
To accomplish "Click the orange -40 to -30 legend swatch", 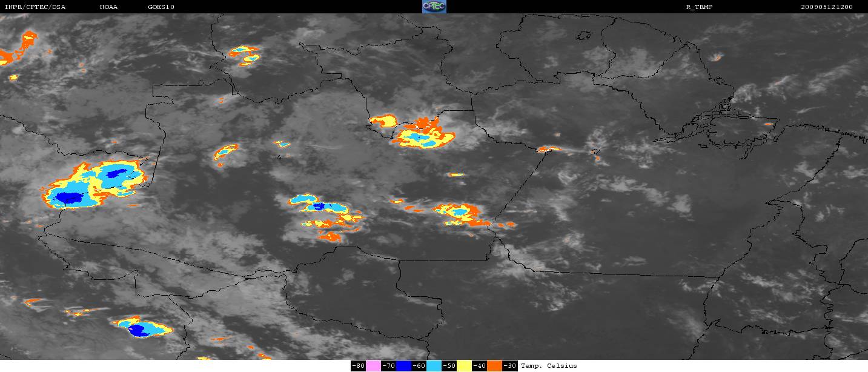I will pyautogui.click(x=494, y=366).
